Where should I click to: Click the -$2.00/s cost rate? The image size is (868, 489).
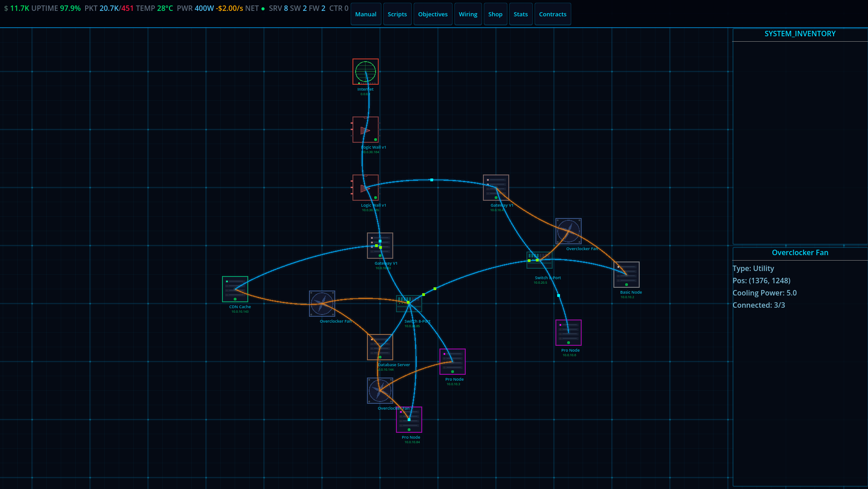230,8
